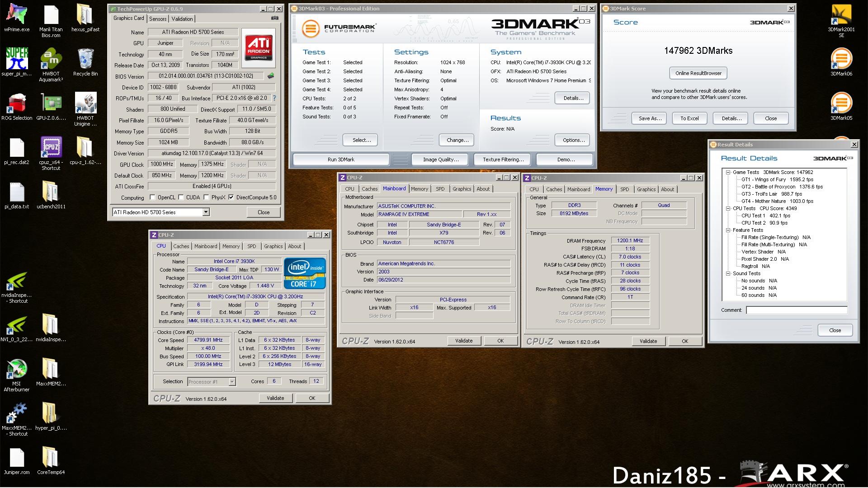Click the GPU-Z Close button
The height and width of the screenshot is (488, 868).
pos(263,212)
